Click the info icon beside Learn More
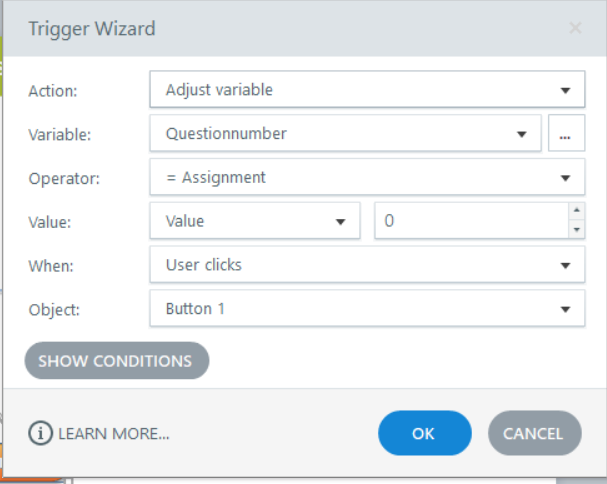607x484 pixels. point(41,433)
